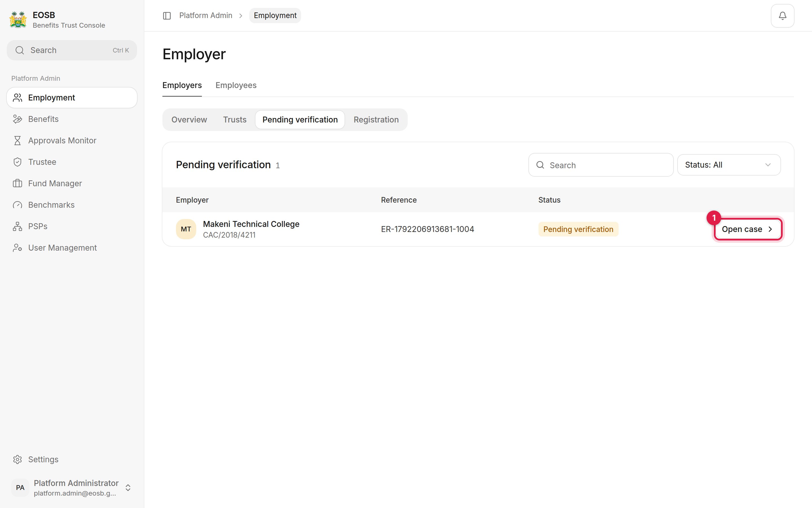Click reference ER-1792206913681-1004
812x508 pixels.
427,229
